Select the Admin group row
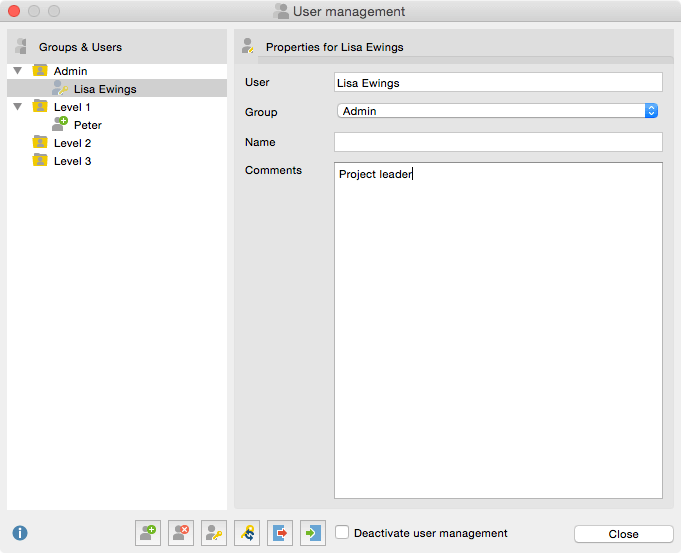Screen dimensions: 681x553 117,71
